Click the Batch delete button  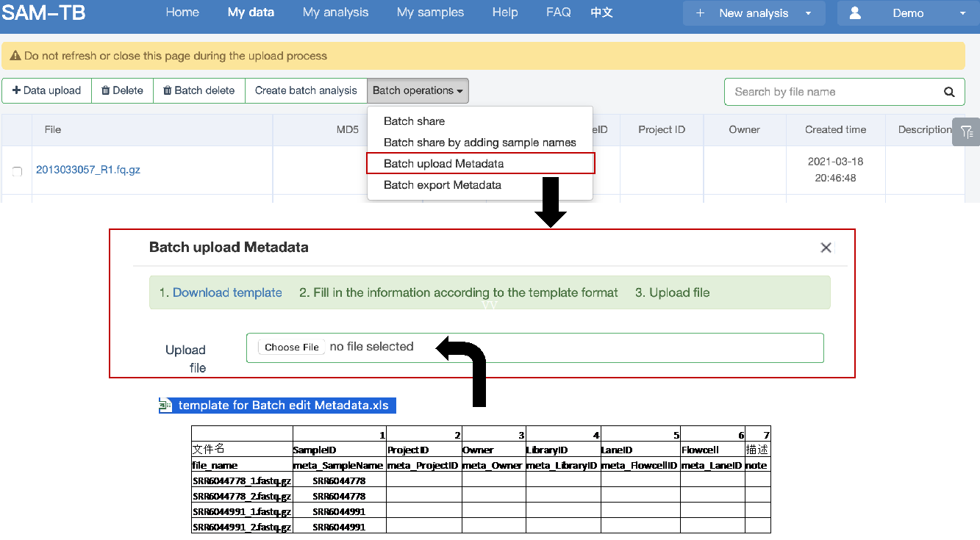coord(198,90)
